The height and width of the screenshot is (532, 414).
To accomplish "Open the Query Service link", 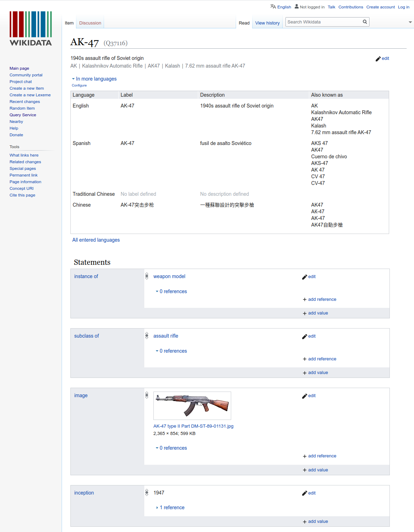I will click(23, 115).
